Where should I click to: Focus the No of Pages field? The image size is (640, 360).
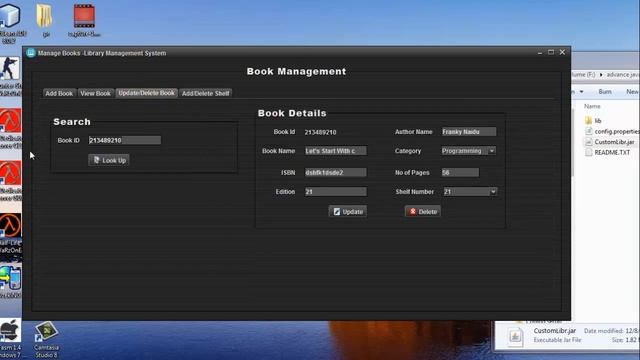tap(460, 173)
